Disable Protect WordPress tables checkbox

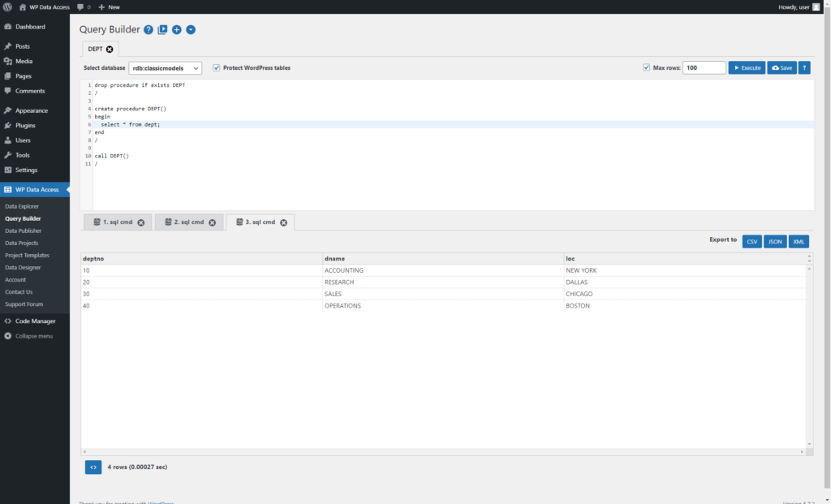215,67
